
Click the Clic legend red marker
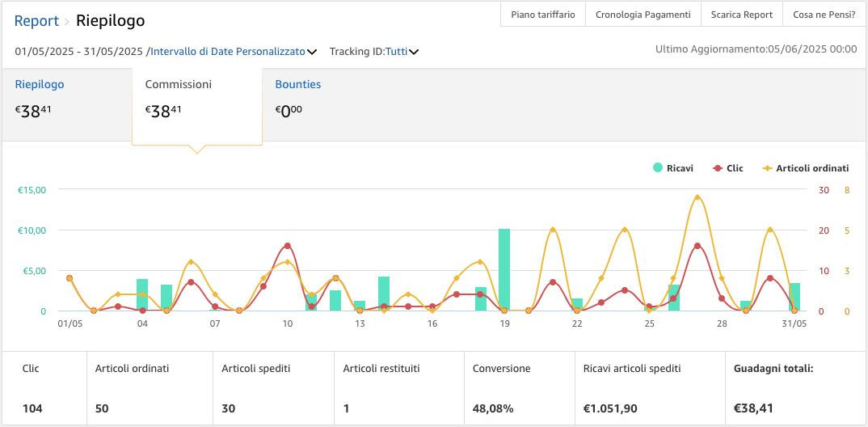[x=718, y=168]
